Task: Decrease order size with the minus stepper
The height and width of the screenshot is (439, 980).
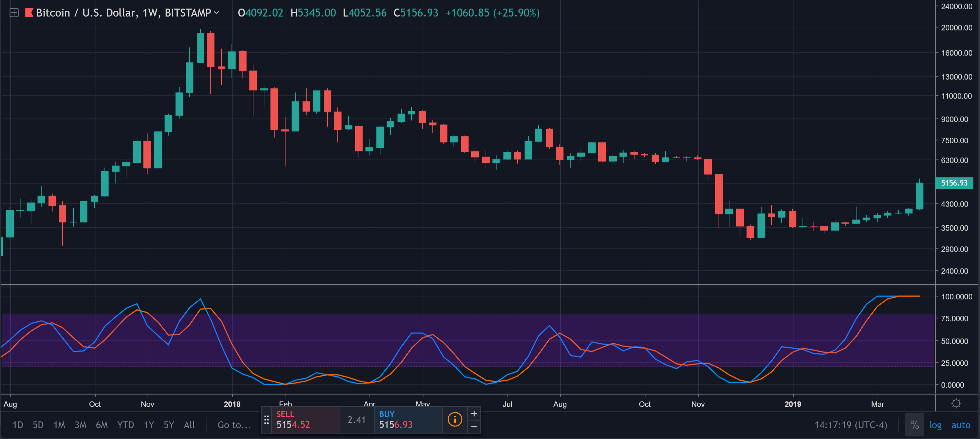Action: pos(474,427)
